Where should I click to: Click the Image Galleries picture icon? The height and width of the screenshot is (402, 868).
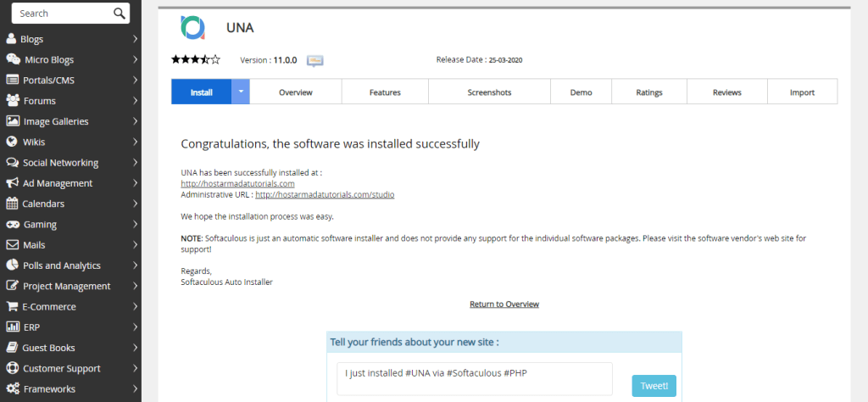tap(12, 120)
